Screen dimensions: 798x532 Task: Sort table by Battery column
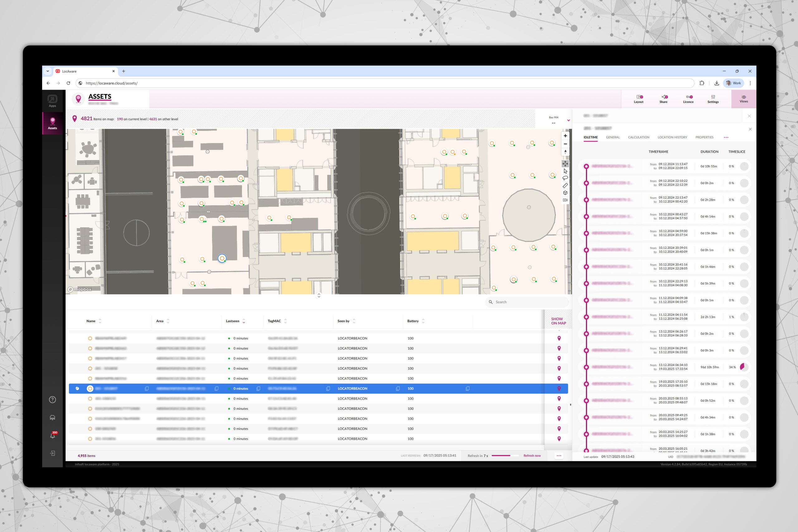pyautogui.click(x=423, y=321)
